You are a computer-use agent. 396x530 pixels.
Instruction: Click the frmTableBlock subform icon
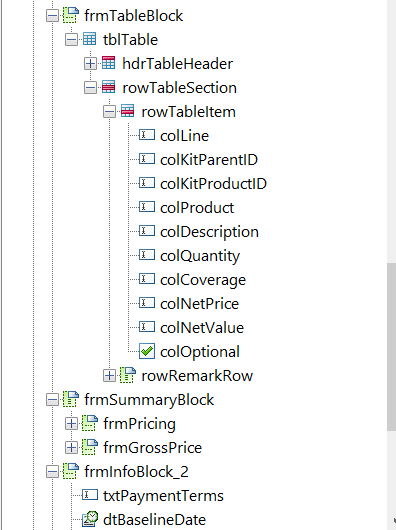click(x=71, y=16)
